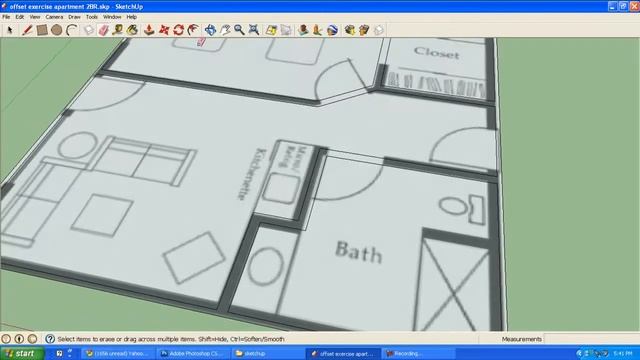Activate the Push/Pull tool
640x360 pixels.
(149, 30)
